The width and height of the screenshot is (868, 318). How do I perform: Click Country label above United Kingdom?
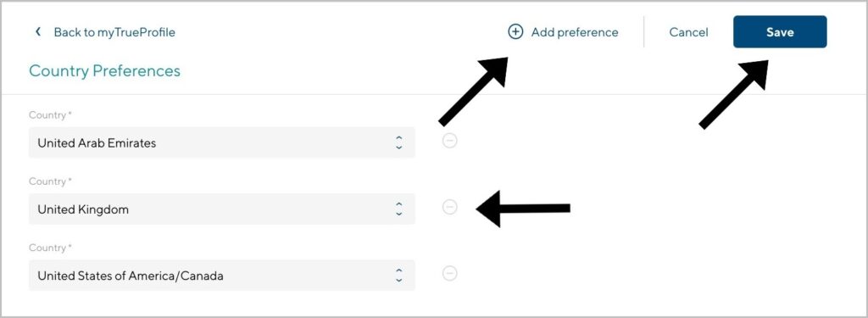pos(50,181)
